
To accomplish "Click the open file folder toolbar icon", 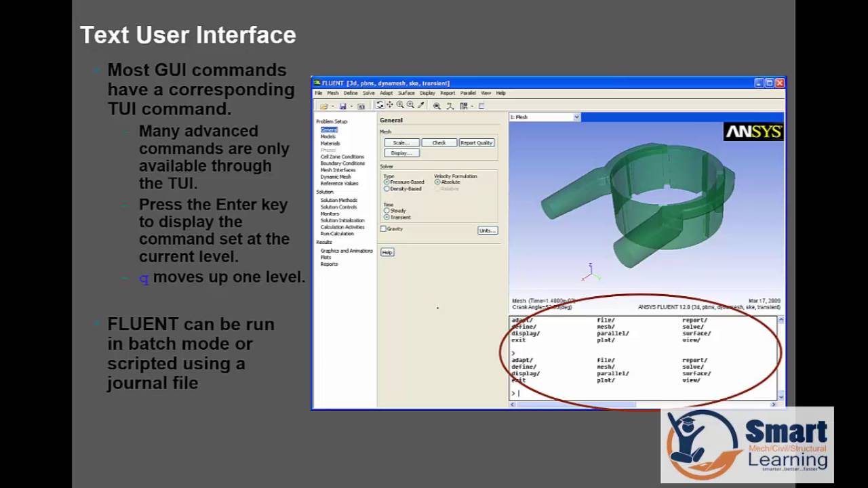I will [x=323, y=106].
